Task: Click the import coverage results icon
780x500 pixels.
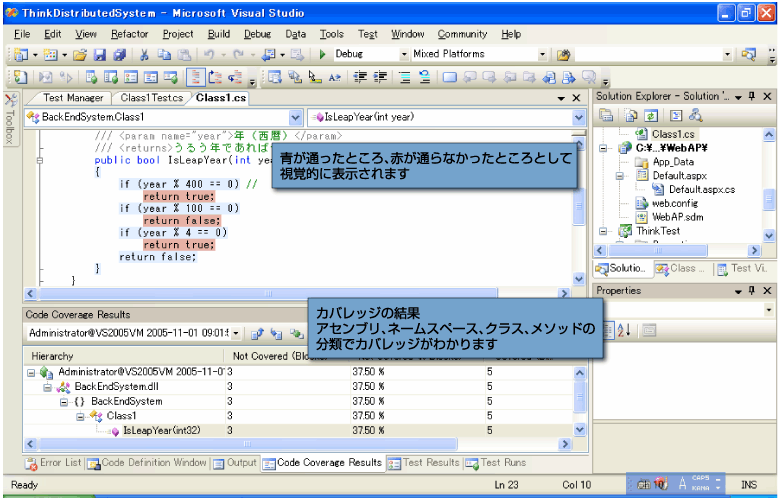Action: 277,333
